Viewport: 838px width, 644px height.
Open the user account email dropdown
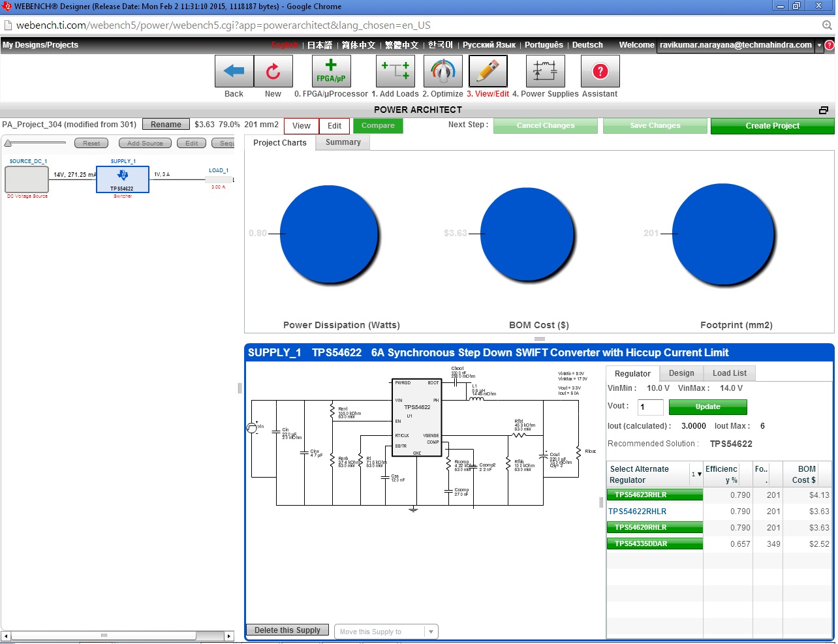(x=819, y=45)
